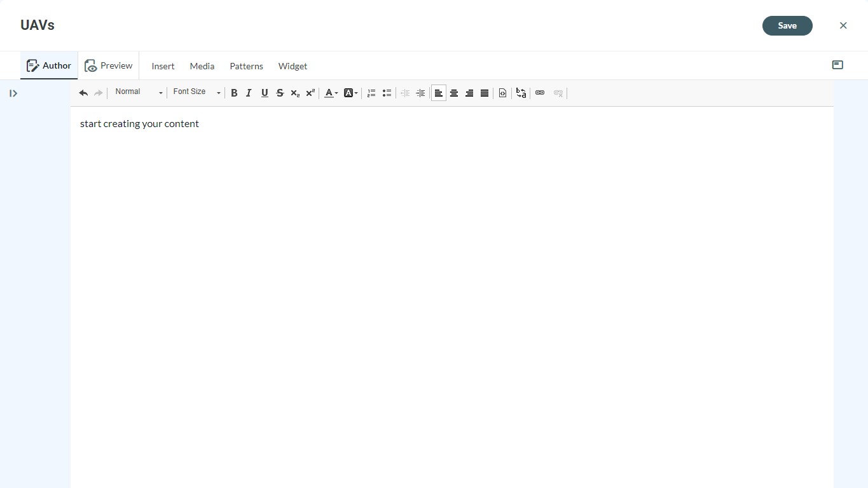868x488 pixels.
Task: Insert a bulleted list
Action: (387, 93)
